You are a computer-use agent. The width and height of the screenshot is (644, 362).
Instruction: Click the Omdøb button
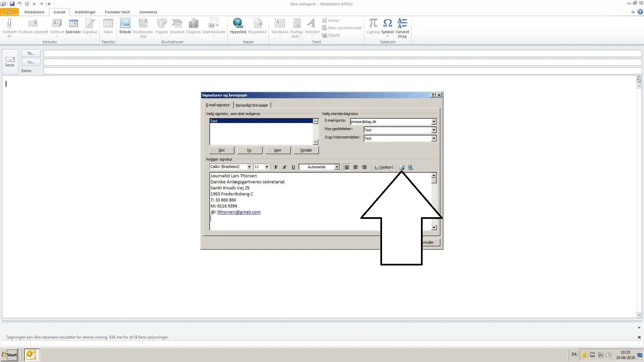pyautogui.click(x=306, y=150)
